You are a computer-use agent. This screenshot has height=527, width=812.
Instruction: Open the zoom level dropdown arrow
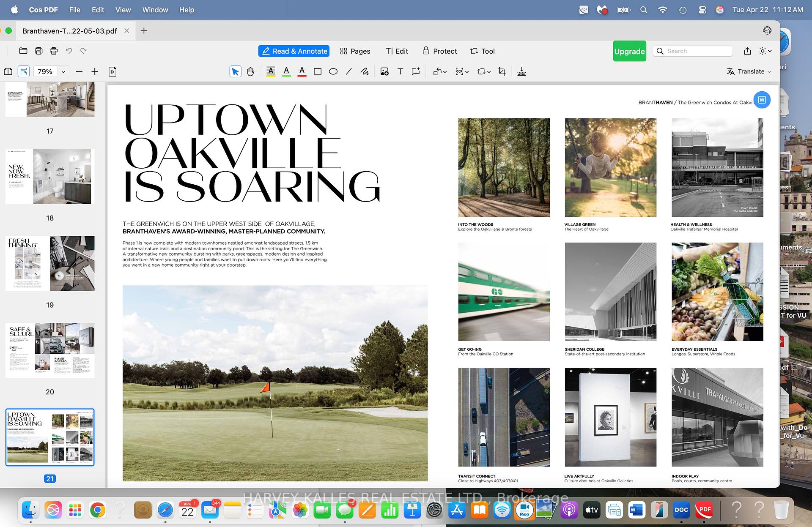click(63, 72)
